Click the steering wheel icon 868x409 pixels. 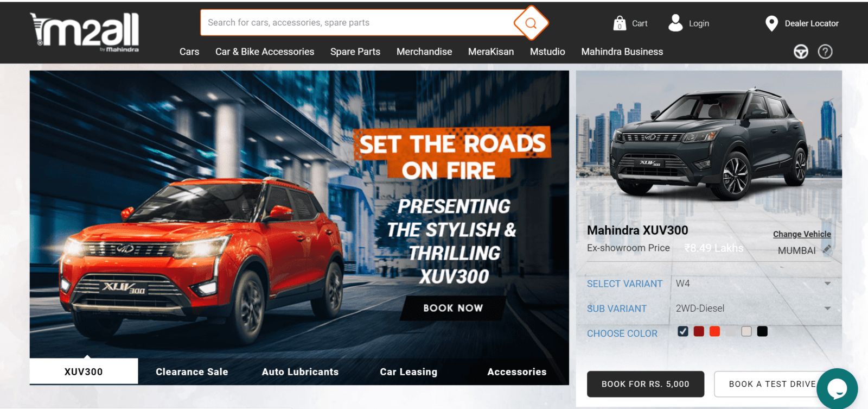[x=801, y=52]
